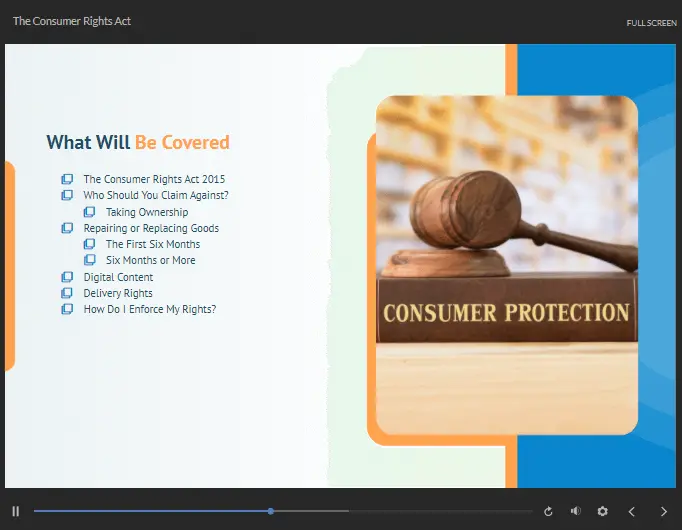Click the Consumer Protection gavel image
This screenshot has width=682, height=530.
(x=506, y=265)
